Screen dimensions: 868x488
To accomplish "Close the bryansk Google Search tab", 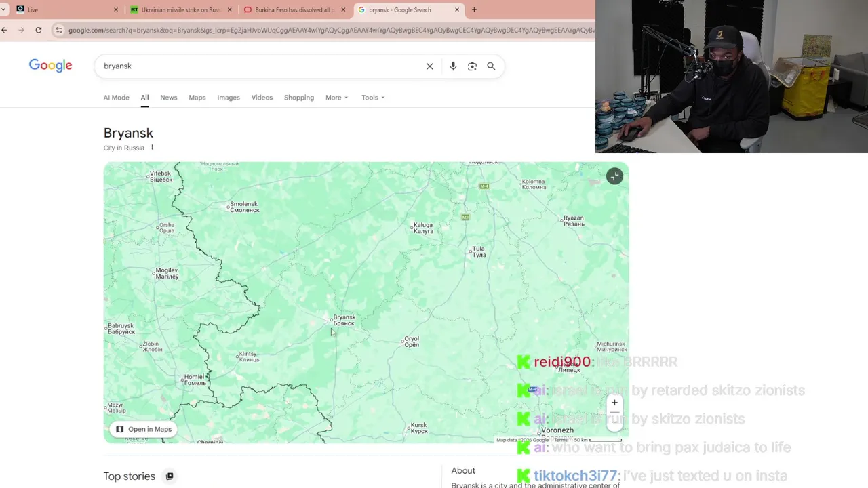I will pos(457,9).
